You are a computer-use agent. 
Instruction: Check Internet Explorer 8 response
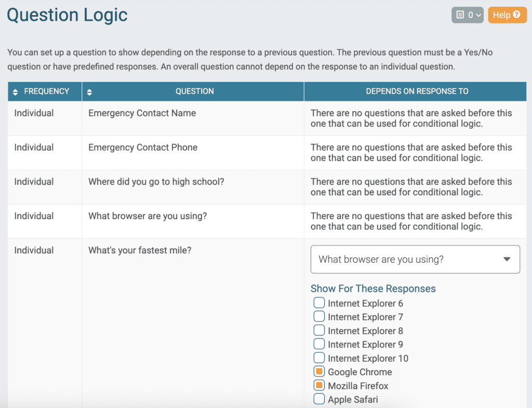tap(319, 330)
